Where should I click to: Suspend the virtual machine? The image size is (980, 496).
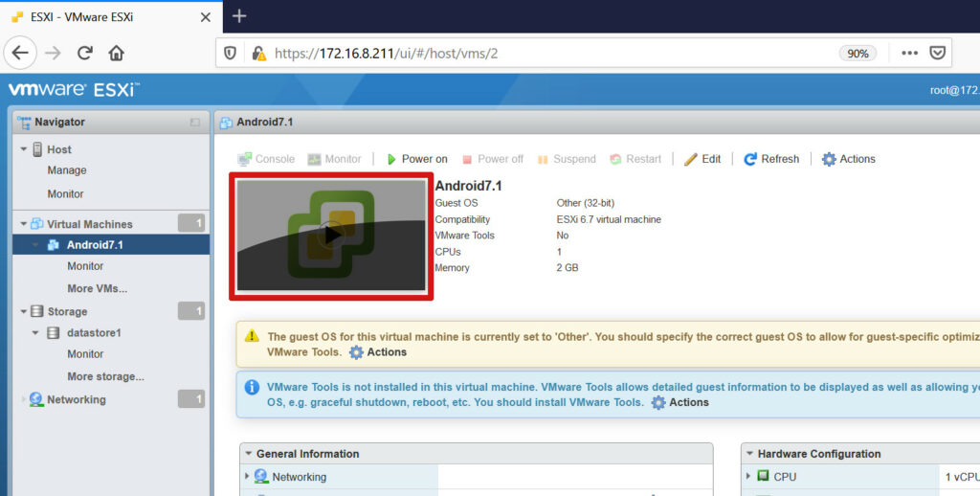[x=567, y=159]
